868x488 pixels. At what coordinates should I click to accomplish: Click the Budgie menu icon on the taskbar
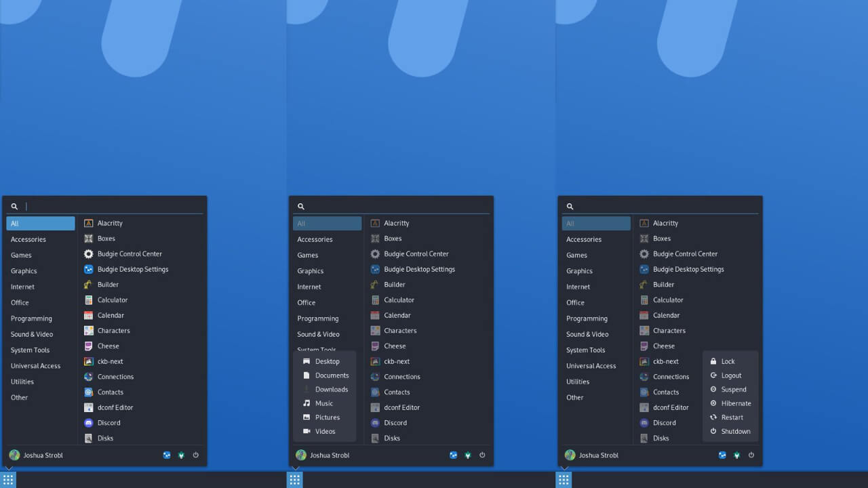coord(8,479)
